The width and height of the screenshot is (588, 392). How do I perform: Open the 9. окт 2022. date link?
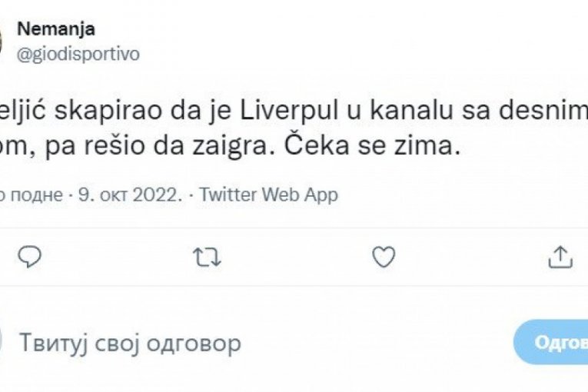point(130,195)
